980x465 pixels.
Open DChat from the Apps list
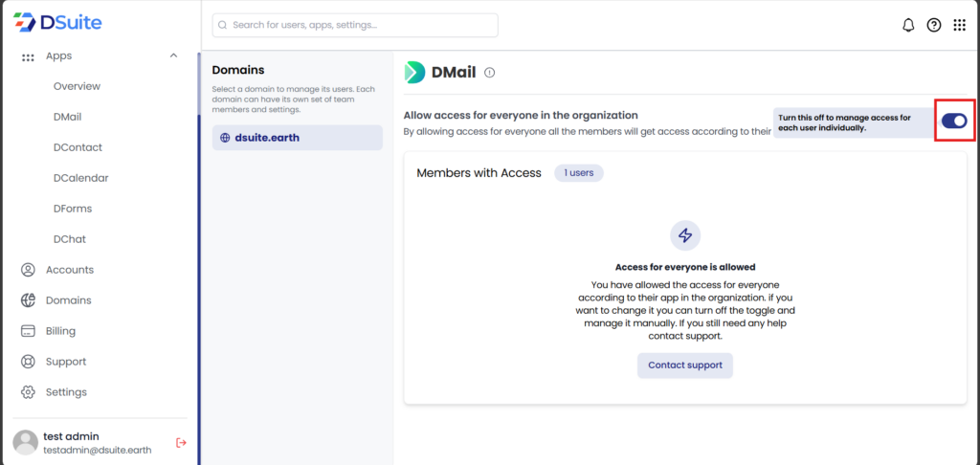coord(69,239)
